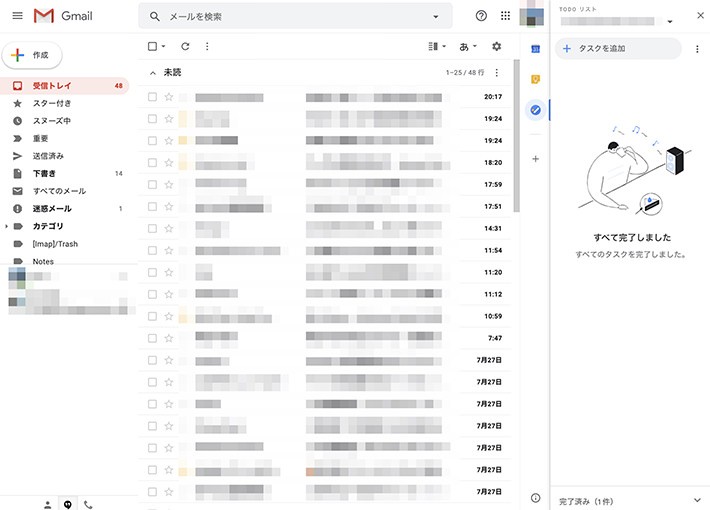Expand the カテゴリ tree arrow

(x=6, y=226)
